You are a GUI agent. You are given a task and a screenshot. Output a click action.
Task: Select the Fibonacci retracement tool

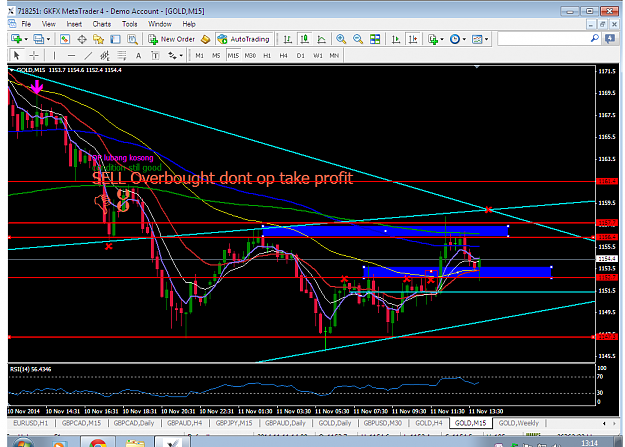122,55
